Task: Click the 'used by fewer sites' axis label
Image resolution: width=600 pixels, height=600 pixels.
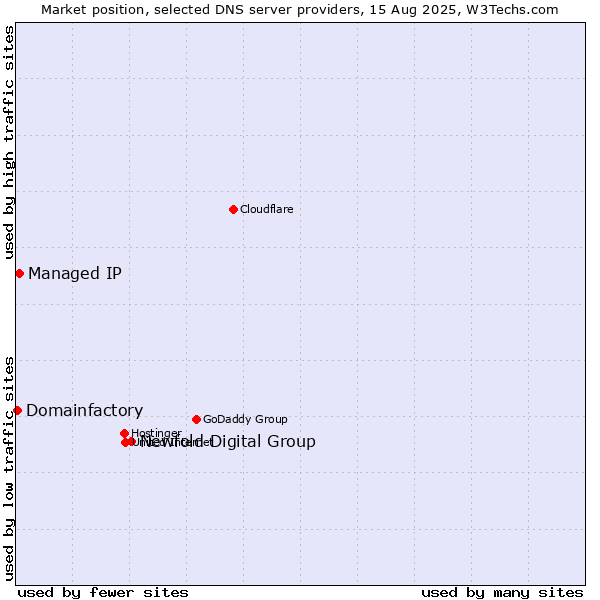Action: click(103, 593)
